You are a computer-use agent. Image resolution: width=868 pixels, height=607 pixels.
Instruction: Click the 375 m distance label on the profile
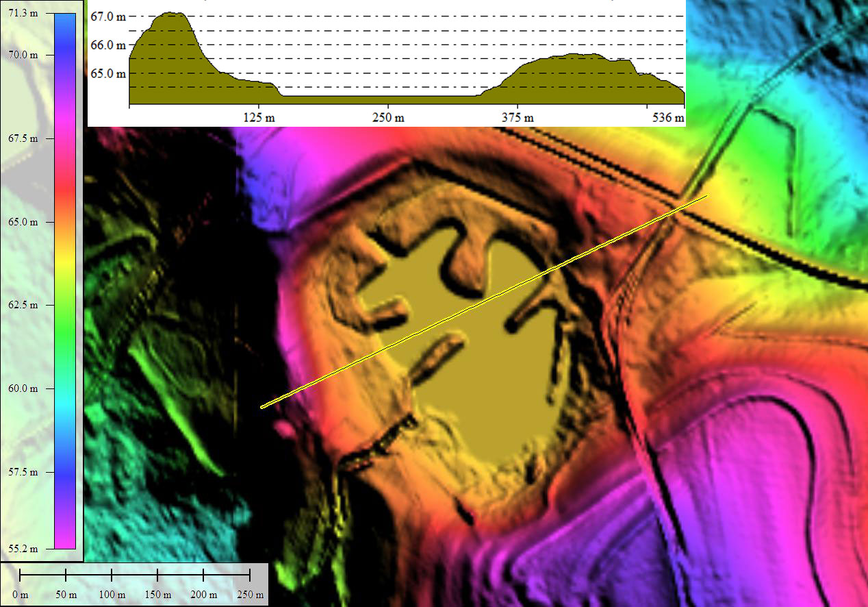click(x=518, y=118)
